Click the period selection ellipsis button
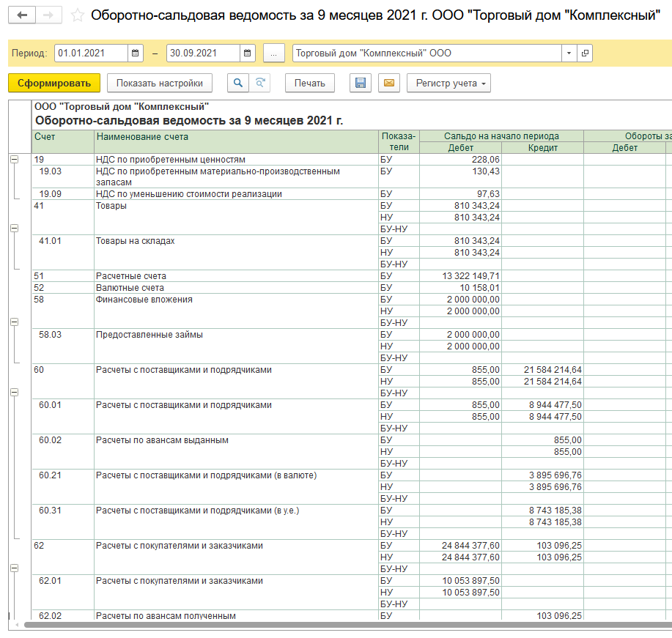This screenshot has width=672, height=638. (x=273, y=53)
